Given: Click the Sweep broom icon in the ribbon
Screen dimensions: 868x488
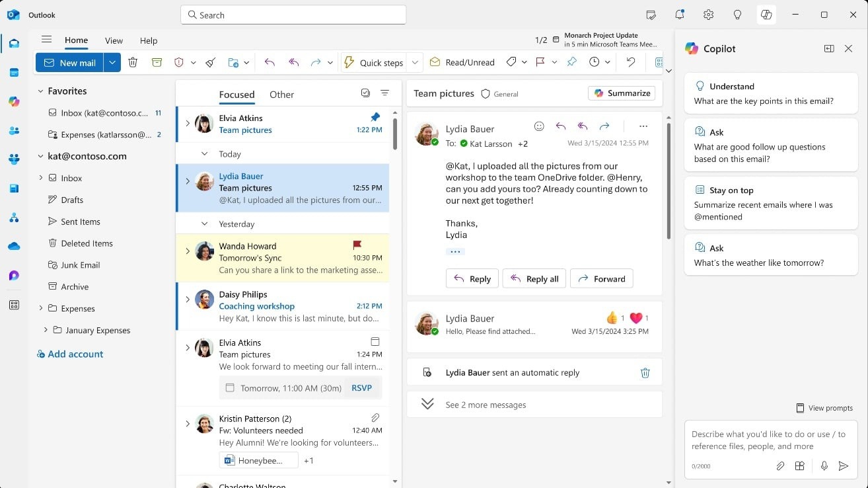Looking at the screenshot, I should (210, 62).
